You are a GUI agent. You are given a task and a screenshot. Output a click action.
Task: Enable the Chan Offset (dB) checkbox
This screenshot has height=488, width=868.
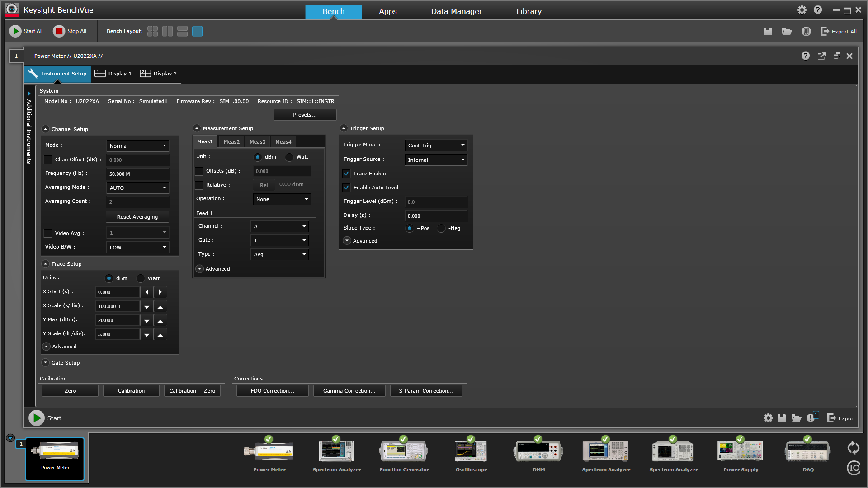tap(48, 160)
